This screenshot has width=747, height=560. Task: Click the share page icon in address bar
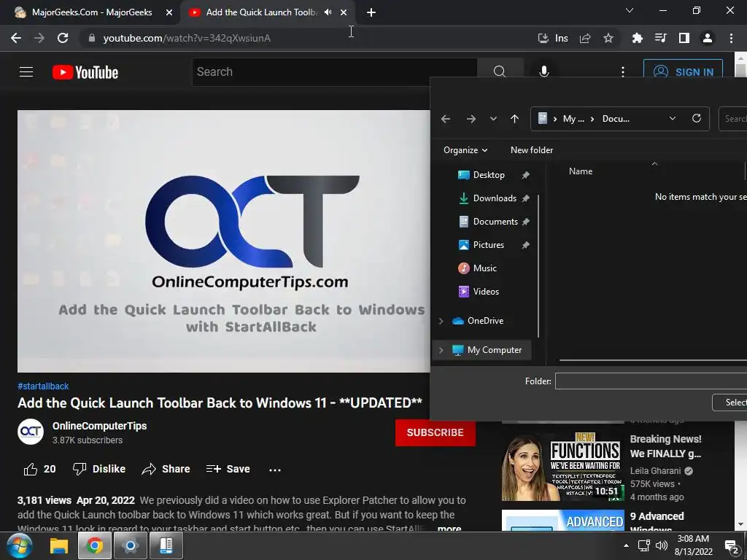coord(585,38)
